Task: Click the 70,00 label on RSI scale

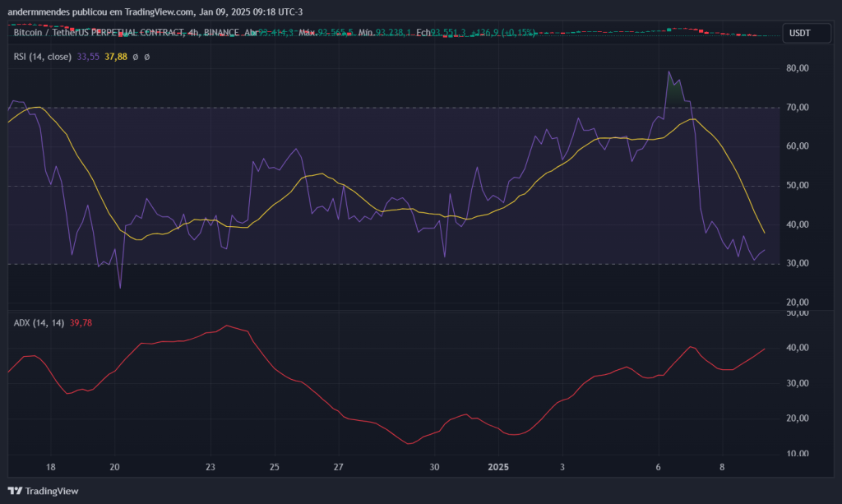Action: [798, 108]
